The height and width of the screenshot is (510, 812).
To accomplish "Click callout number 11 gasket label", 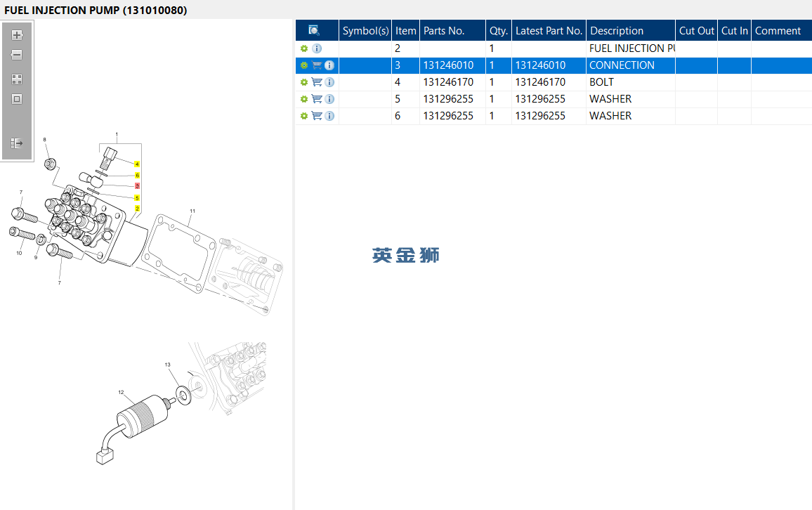I will click(192, 211).
